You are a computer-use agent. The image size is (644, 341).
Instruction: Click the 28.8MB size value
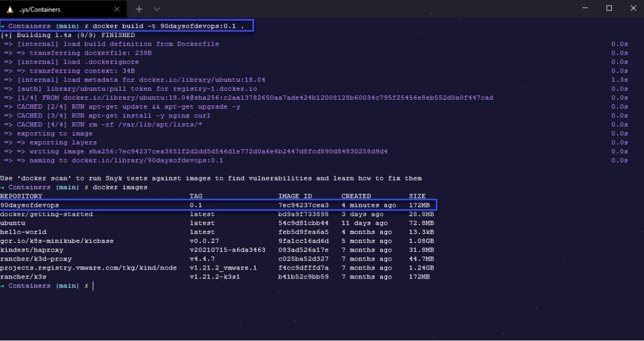tap(421, 214)
